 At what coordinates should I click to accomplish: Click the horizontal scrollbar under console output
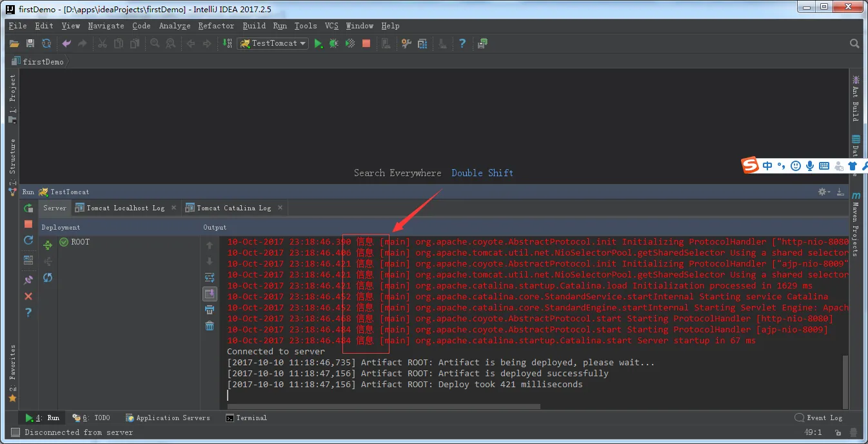384,407
